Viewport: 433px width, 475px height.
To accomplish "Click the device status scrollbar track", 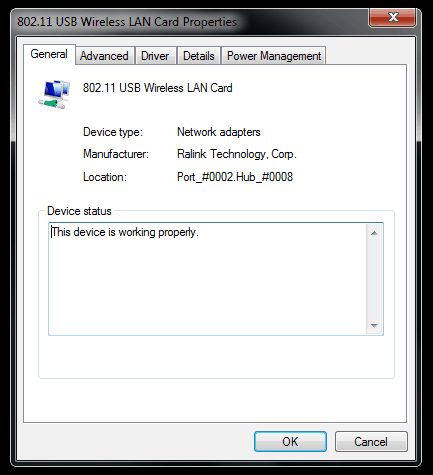I will [374, 279].
